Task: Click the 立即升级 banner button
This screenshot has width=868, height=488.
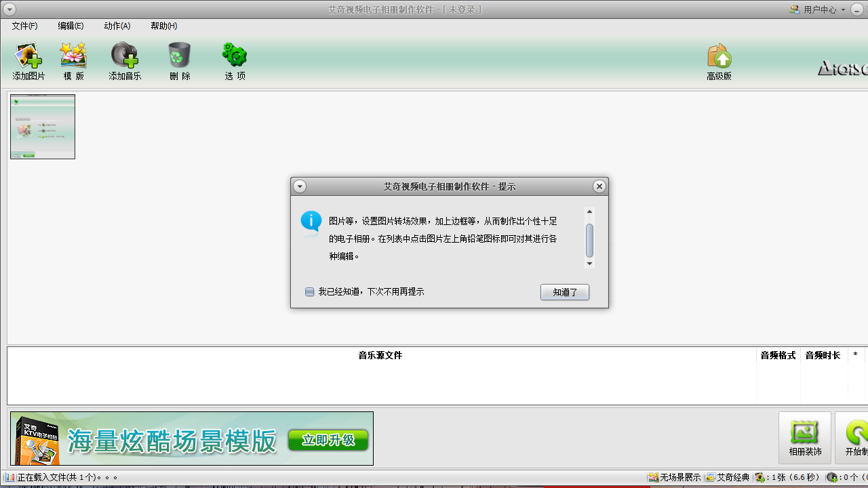Action: 328,440
